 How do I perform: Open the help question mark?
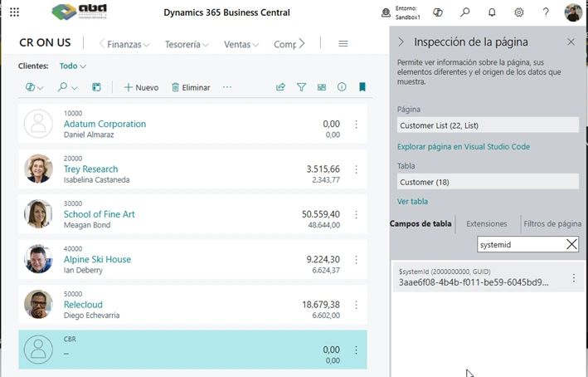point(546,12)
